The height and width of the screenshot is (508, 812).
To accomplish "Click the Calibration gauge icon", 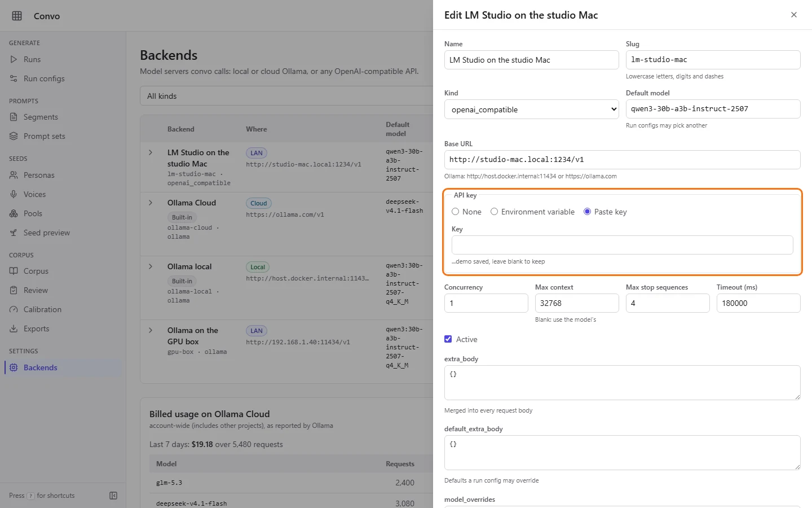I will 14,309.
